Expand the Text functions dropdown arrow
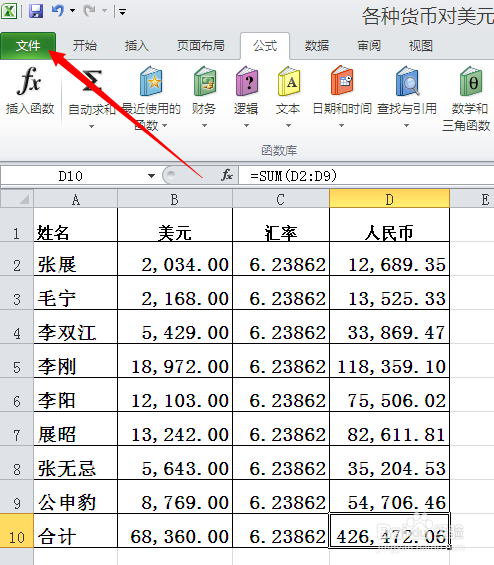Screen dimensions: 494x565 (x=288, y=126)
